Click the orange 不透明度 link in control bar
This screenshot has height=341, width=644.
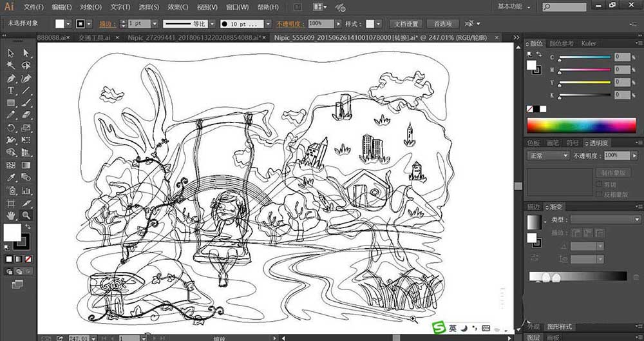point(290,24)
